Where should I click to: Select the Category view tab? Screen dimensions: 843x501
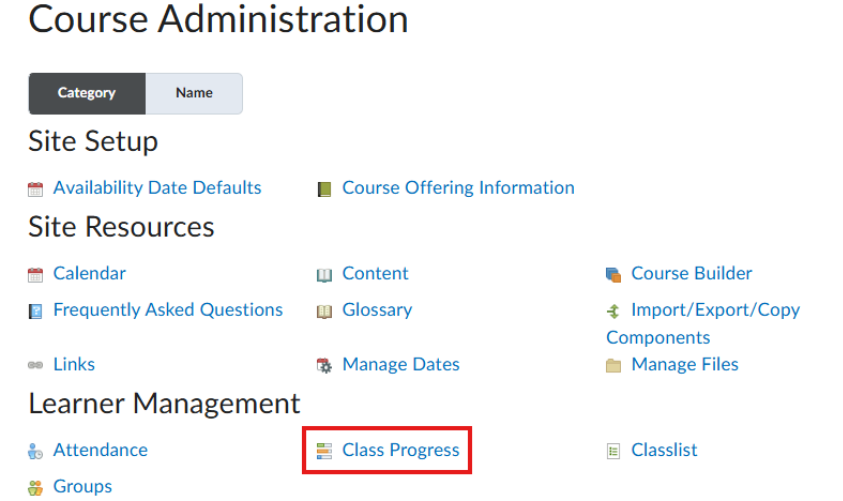coord(87,93)
